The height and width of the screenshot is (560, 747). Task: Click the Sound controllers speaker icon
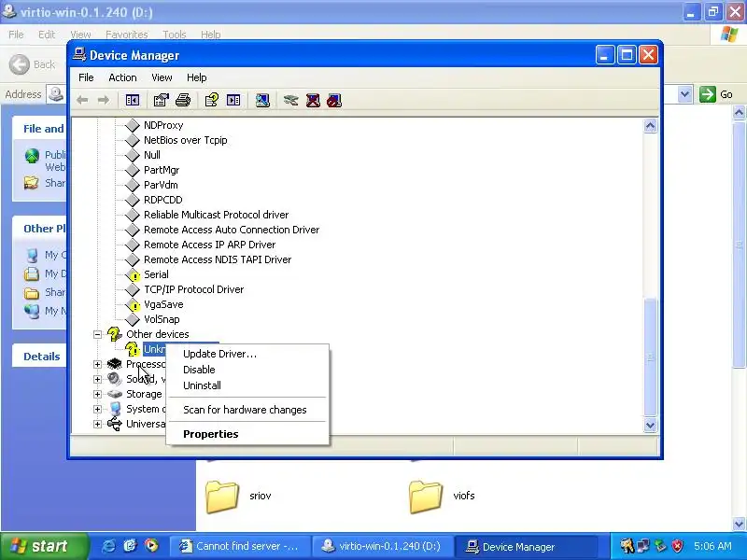(x=114, y=379)
